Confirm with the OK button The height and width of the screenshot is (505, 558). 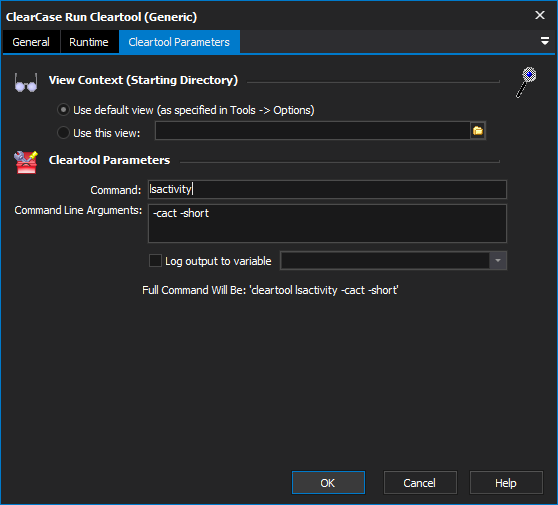pos(328,483)
